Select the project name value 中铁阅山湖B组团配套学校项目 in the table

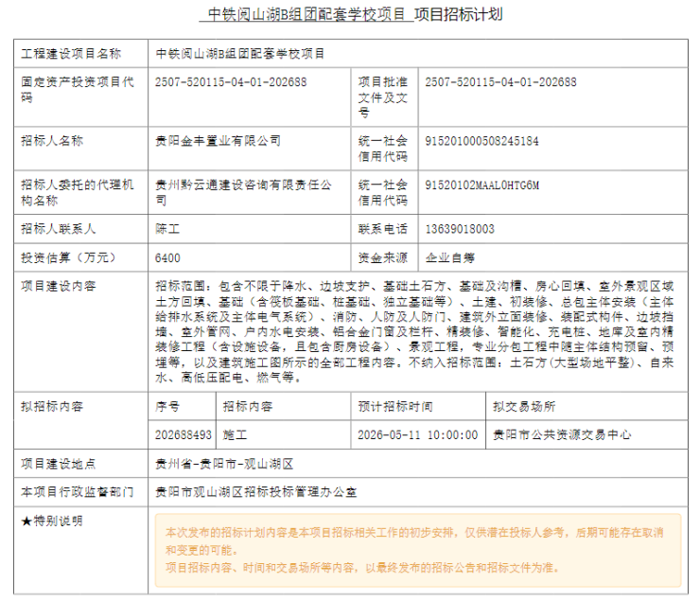tap(240, 54)
